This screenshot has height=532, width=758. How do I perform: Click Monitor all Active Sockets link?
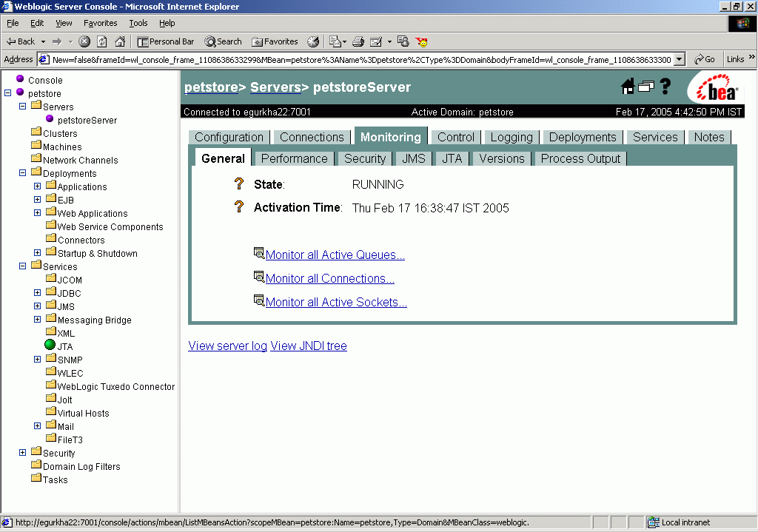click(336, 302)
